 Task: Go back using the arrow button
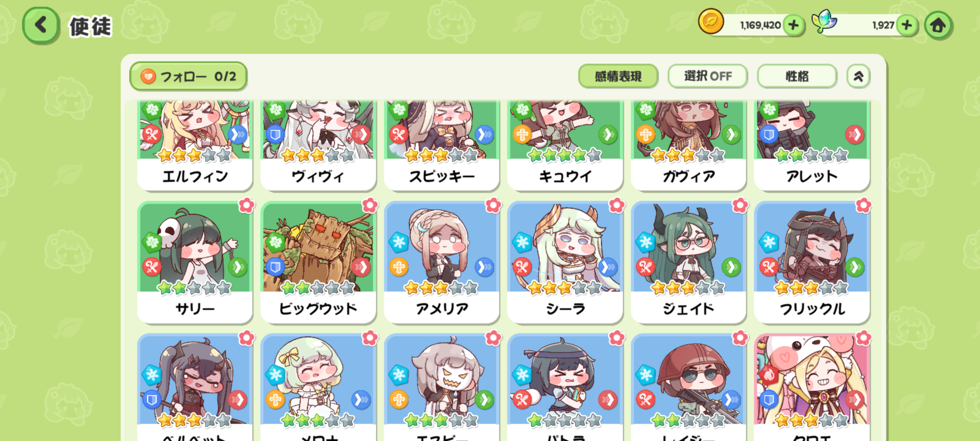[x=41, y=25]
